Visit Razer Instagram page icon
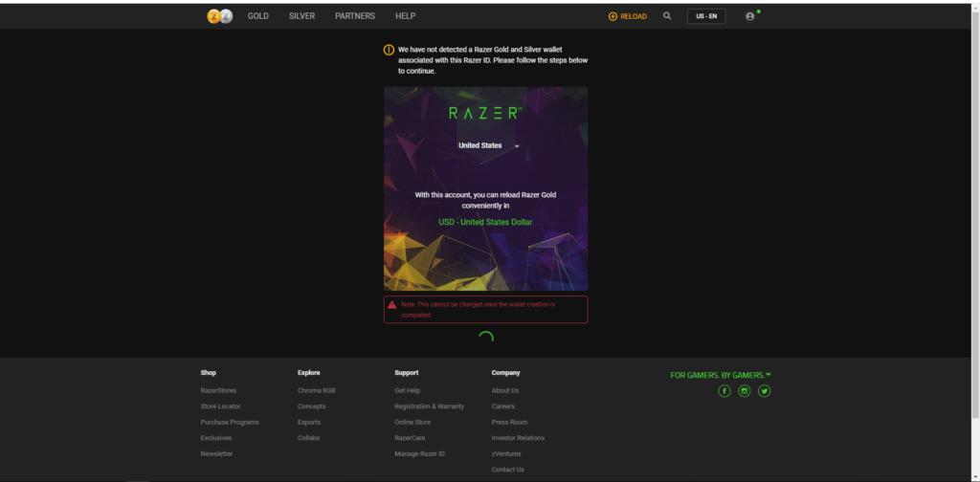The height and width of the screenshot is (482, 980). [745, 390]
